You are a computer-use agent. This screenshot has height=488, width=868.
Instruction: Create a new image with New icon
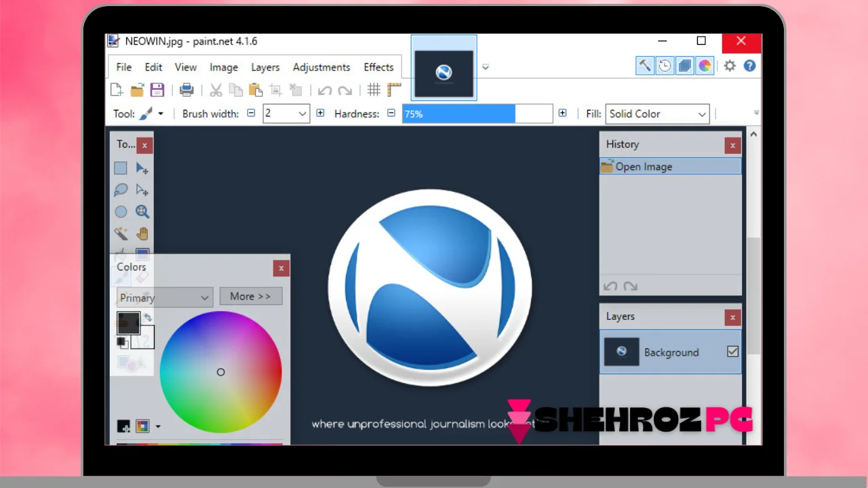(117, 89)
